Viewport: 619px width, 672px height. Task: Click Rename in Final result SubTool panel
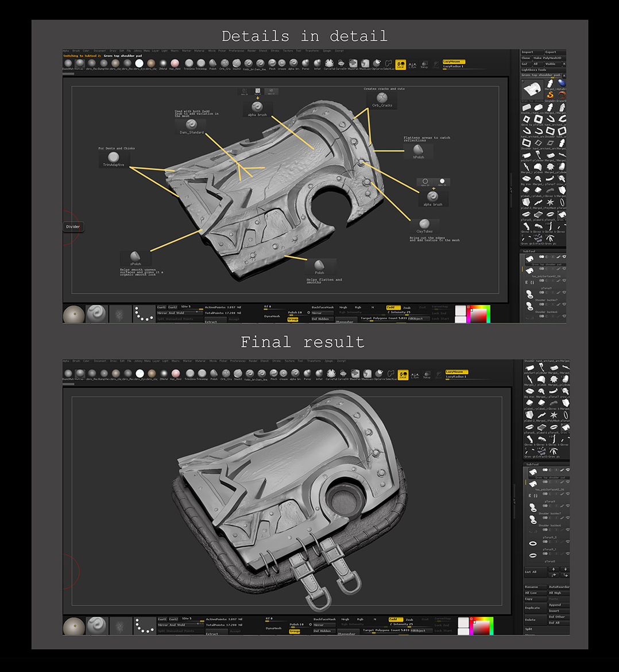(536, 587)
